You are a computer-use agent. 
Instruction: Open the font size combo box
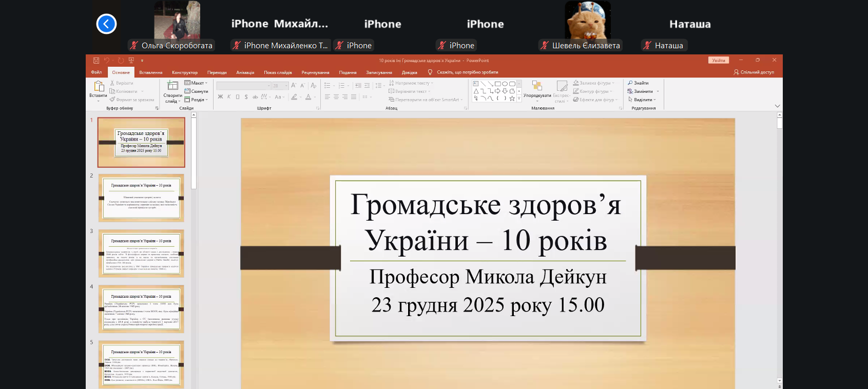(x=280, y=86)
